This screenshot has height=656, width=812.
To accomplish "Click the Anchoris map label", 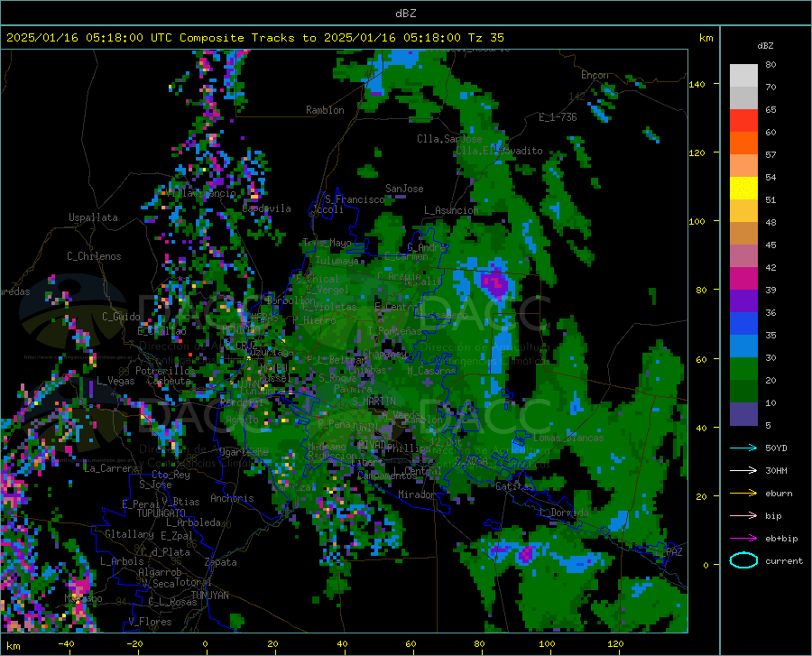I will [x=232, y=498].
